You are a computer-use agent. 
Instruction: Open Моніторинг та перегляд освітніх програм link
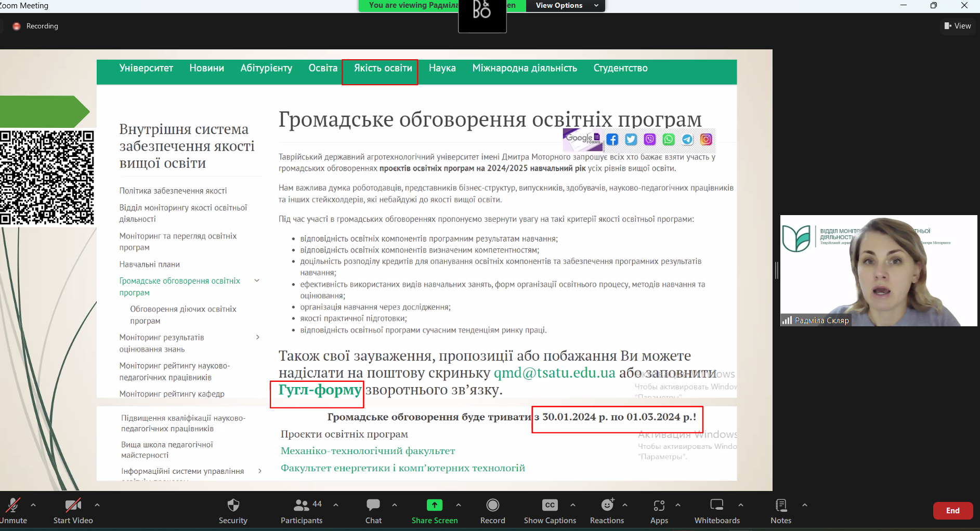[x=178, y=242]
